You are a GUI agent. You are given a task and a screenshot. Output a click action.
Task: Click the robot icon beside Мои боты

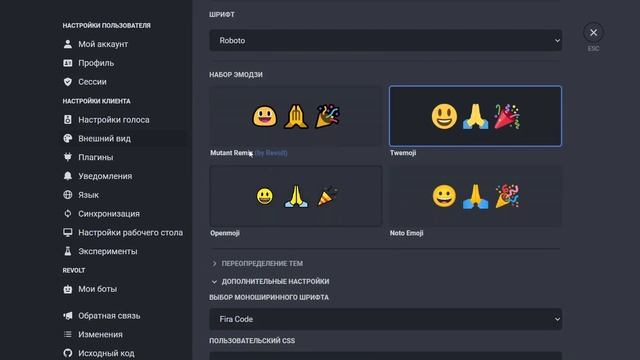coord(68,289)
